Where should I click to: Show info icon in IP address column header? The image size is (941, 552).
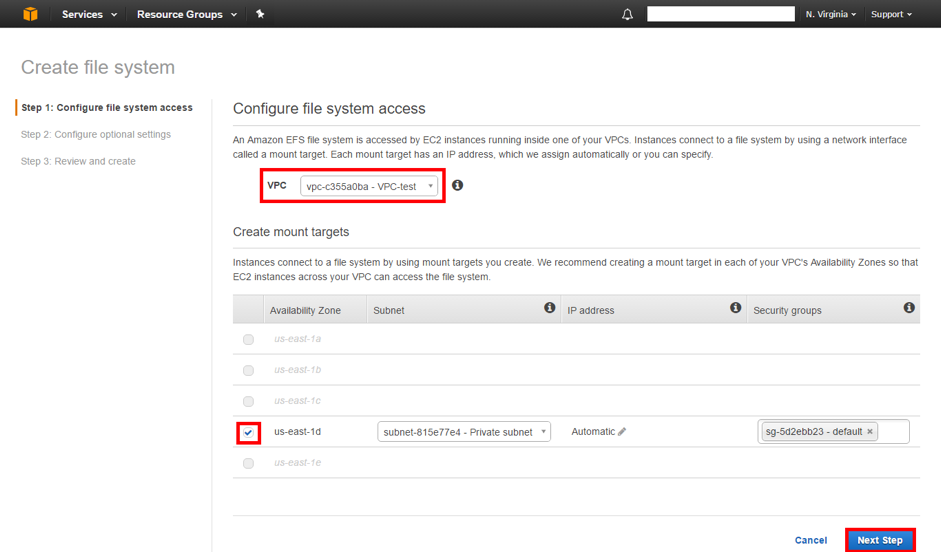735,308
